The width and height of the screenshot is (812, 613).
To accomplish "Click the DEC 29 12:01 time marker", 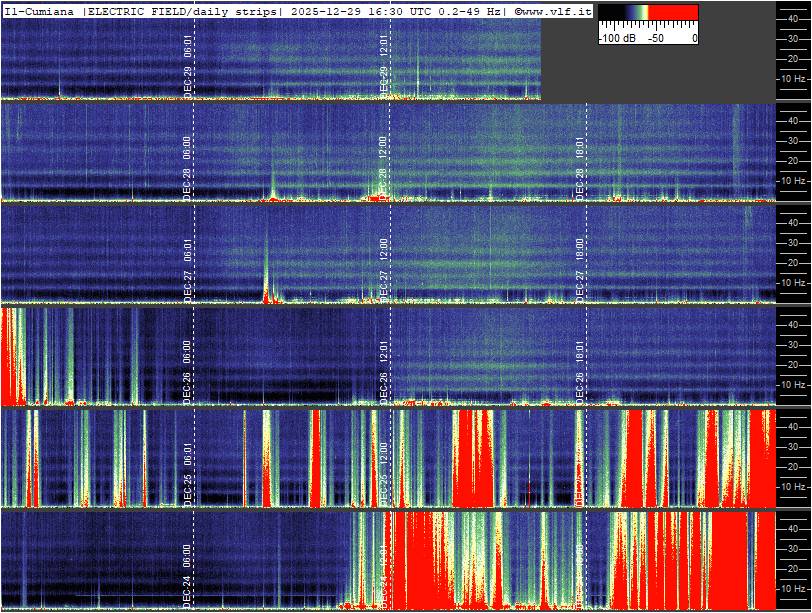I will pyautogui.click(x=384, y=62).
